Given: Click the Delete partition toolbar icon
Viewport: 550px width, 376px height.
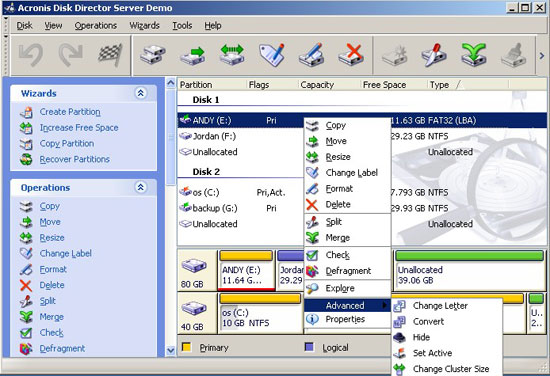Looking at the screenshot, I should coord(351,55).
